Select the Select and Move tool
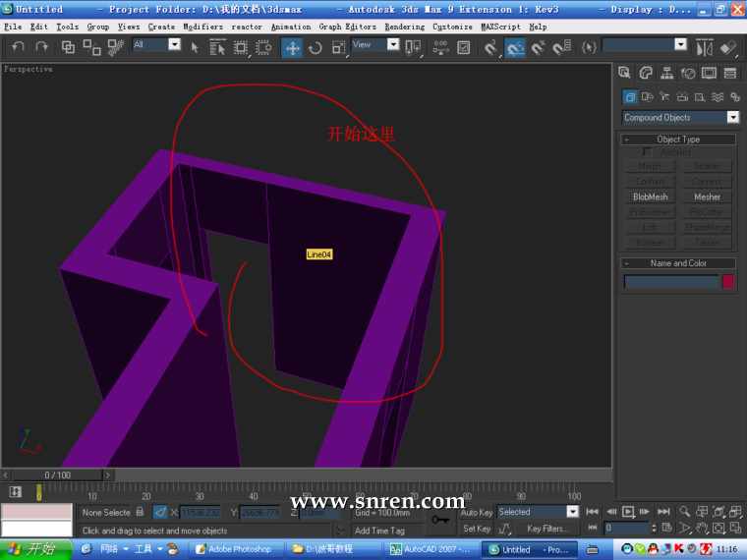Screen dimensions: 747x560 292,47
